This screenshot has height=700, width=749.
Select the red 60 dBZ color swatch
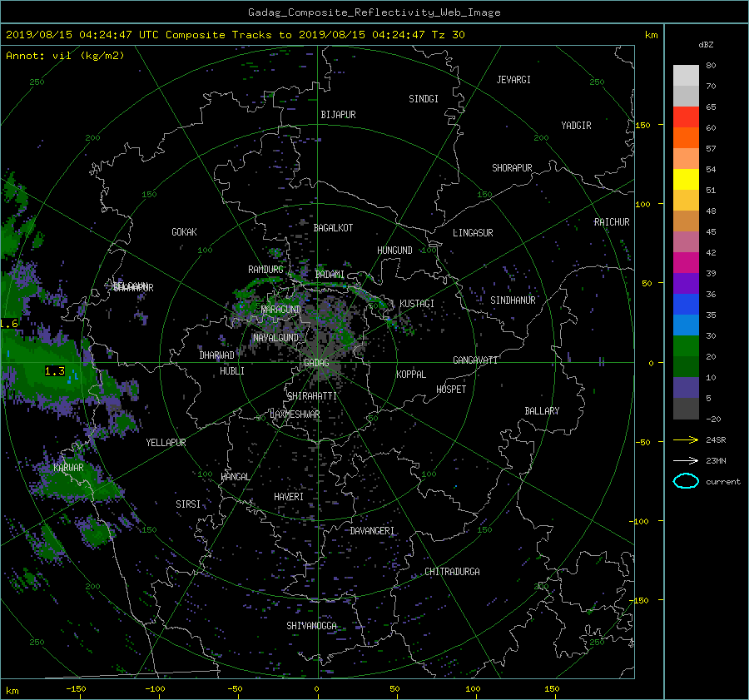(x=686, y=117)
